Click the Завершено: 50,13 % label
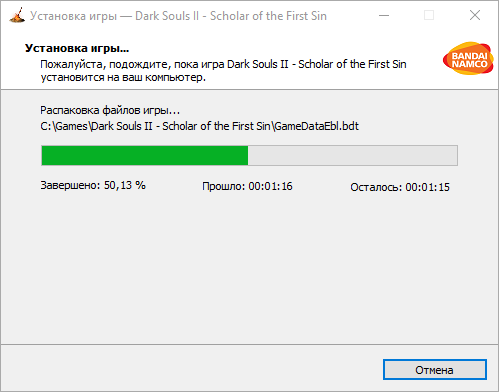The image size is (499, 392). [93, 185]
